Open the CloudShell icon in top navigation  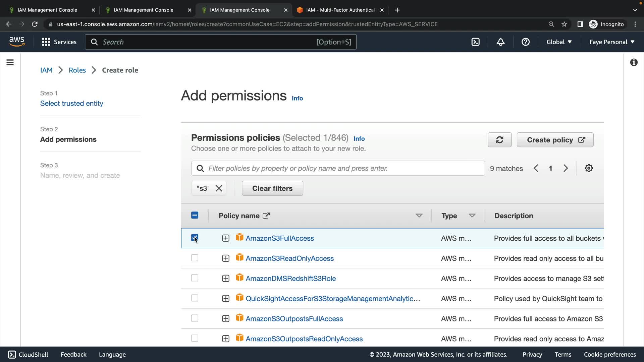[x=475, y=42]
